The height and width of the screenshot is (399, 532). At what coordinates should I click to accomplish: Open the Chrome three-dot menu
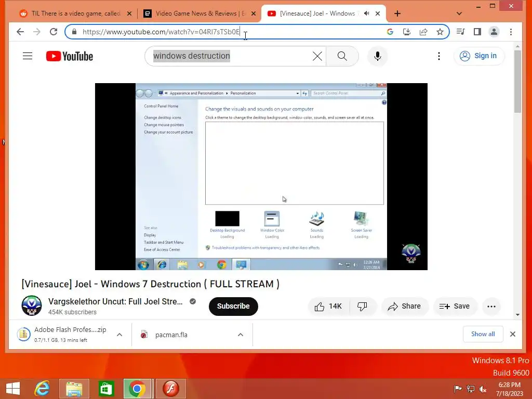(x=511, y=32)
